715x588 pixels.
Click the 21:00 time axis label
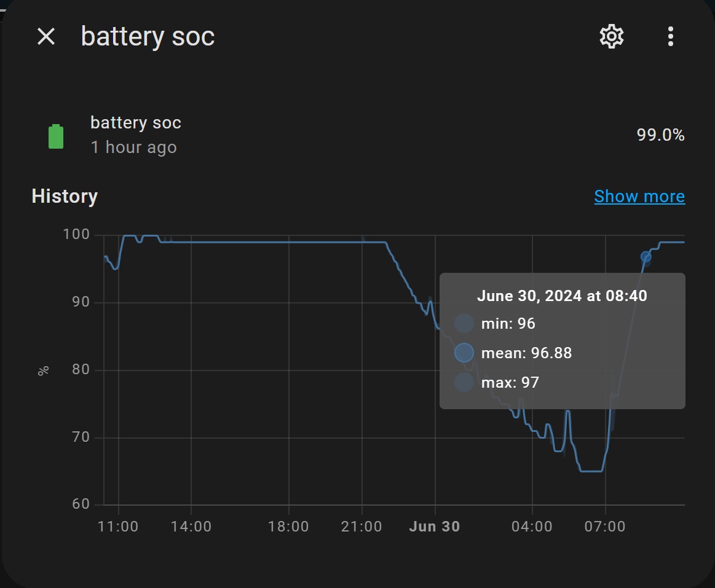tap(361, 527)
